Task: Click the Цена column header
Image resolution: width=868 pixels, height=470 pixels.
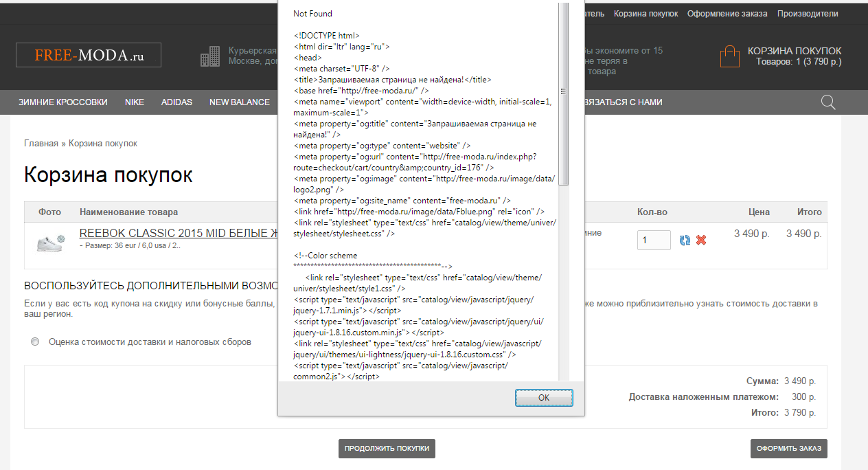Action: (759, 212)
